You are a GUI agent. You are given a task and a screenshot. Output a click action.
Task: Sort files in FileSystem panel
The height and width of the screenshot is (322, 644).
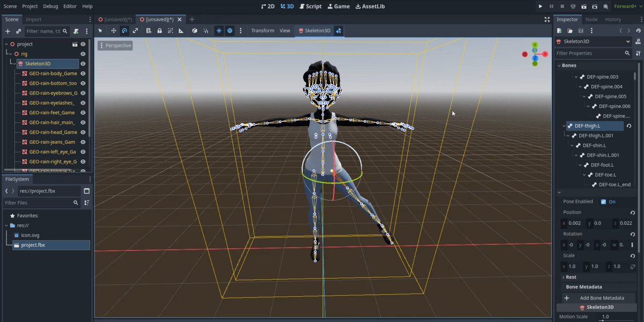pyautogui.click(x=86, y=203)
